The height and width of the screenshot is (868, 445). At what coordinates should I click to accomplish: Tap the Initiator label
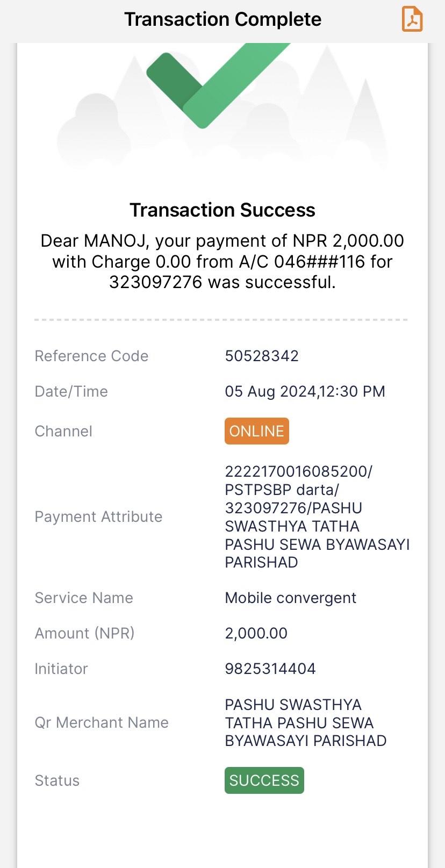(x=61, y=669)
